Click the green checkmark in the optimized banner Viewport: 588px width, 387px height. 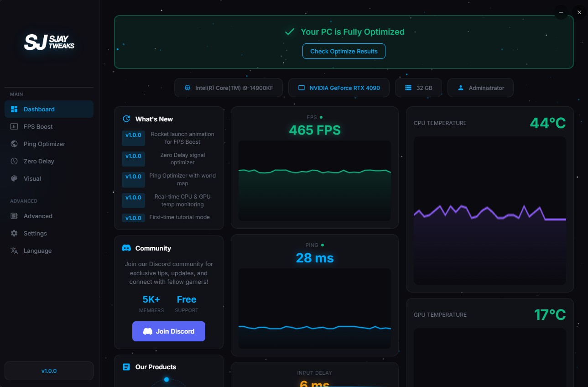289,31
